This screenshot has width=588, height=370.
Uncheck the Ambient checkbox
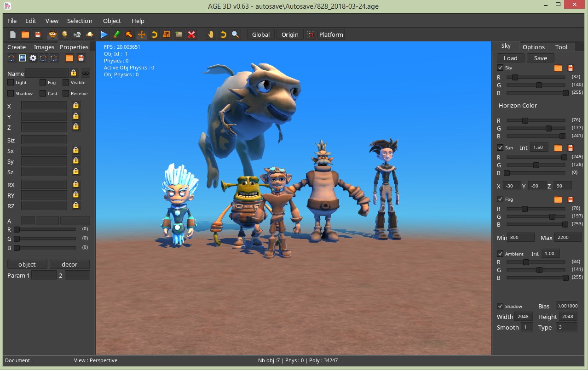500,254
